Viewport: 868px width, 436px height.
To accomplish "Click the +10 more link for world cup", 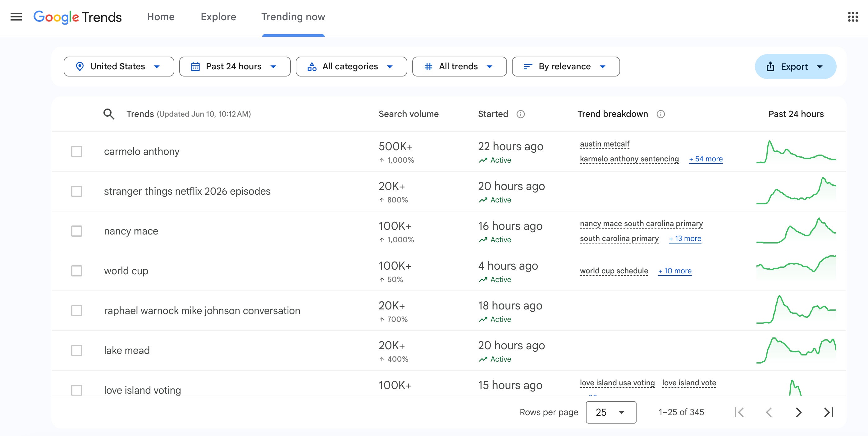I will click(675, 271).
